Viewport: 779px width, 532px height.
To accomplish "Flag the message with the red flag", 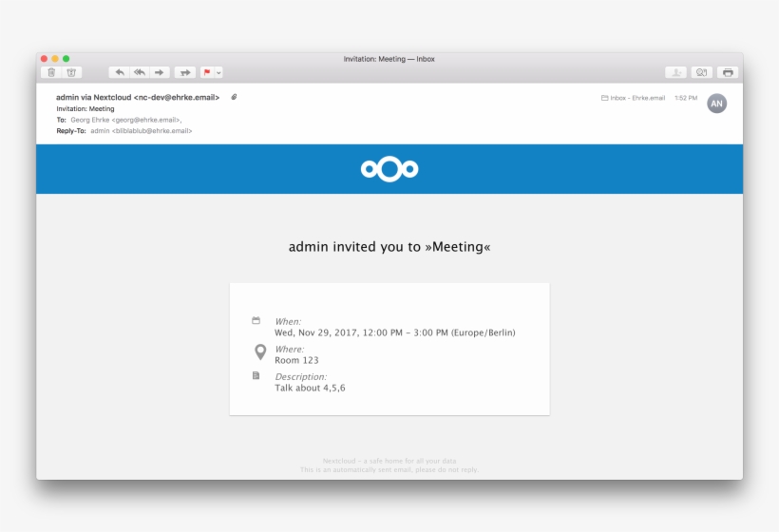I will (207, 72).
